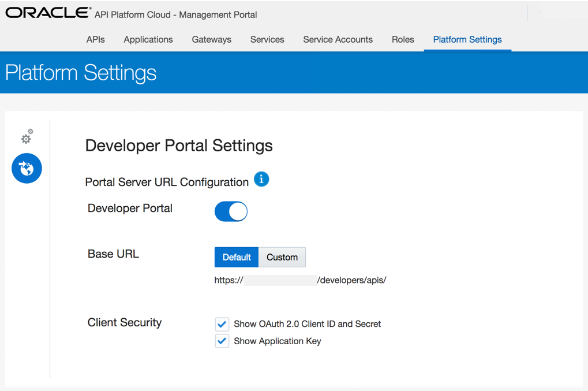Click the Client Security label
This screenshot has width=588, height=391.
pyautogui.click(x=125, y=322)
